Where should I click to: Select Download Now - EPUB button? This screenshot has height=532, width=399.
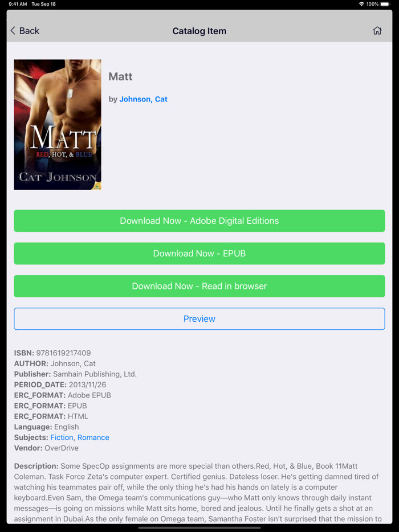click(199, 253)
